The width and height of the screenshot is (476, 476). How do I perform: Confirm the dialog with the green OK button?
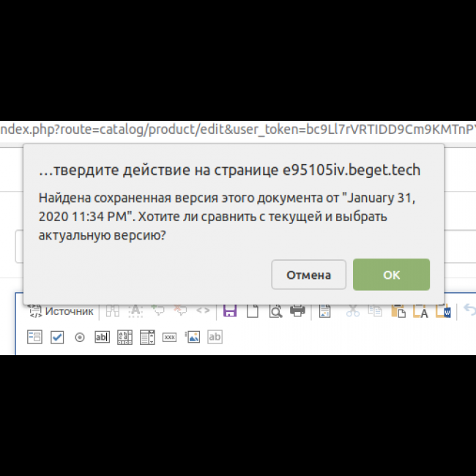pos(391,275)
